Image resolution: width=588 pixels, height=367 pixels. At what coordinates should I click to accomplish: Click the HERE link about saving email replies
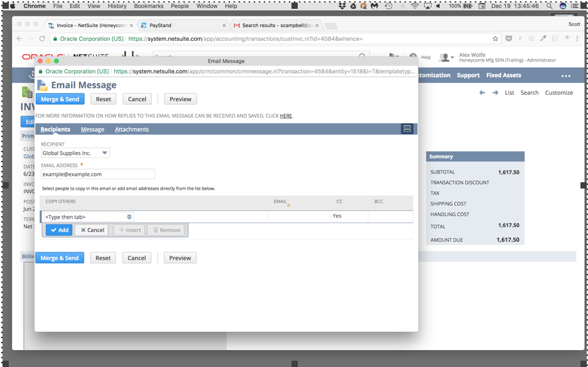286,116
